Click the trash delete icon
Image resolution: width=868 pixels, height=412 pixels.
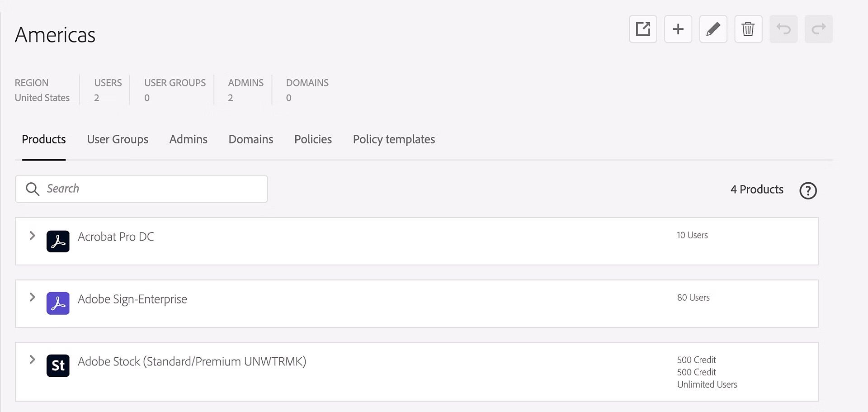[749, 29]
